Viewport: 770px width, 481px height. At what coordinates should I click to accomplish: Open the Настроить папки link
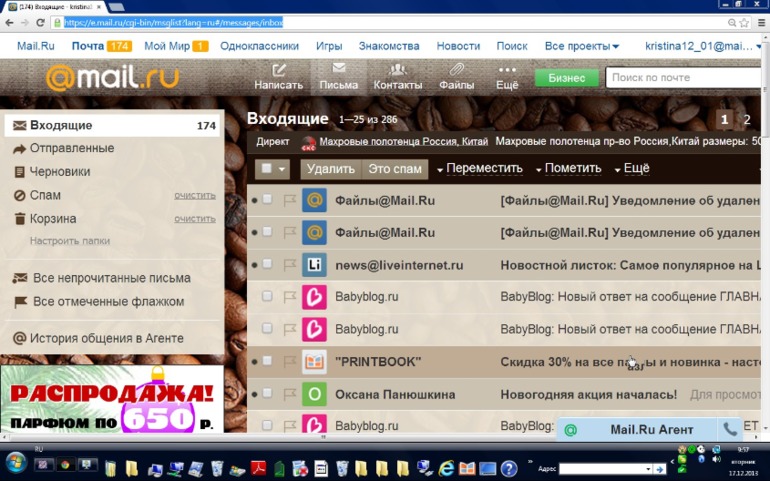coord(70,241)
